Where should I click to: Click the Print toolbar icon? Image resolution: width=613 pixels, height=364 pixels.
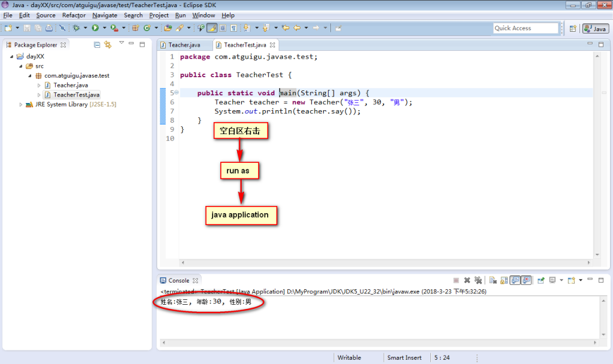(49, 28)
